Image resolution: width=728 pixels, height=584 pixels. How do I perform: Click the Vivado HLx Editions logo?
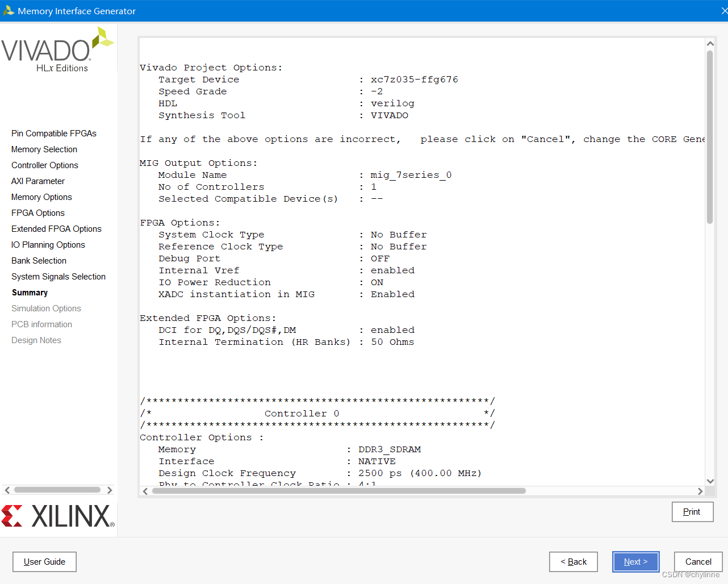click(x=58, y=51)
